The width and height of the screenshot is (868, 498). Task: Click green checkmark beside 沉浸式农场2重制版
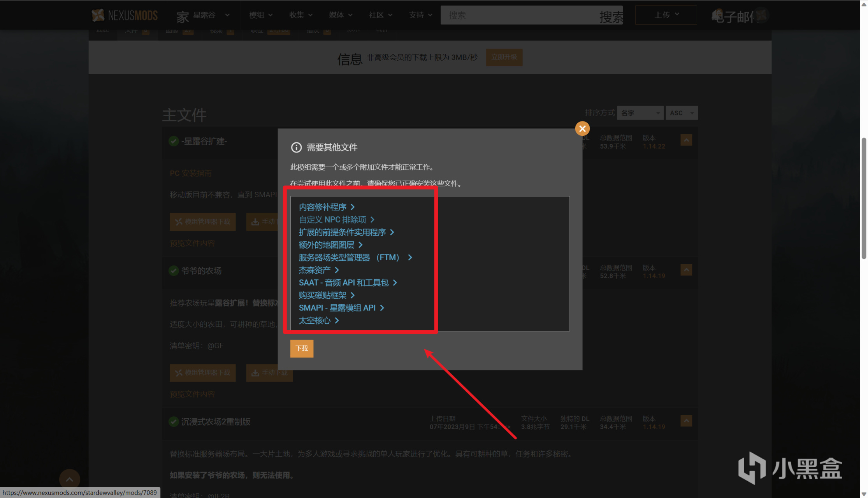point(174,422)
